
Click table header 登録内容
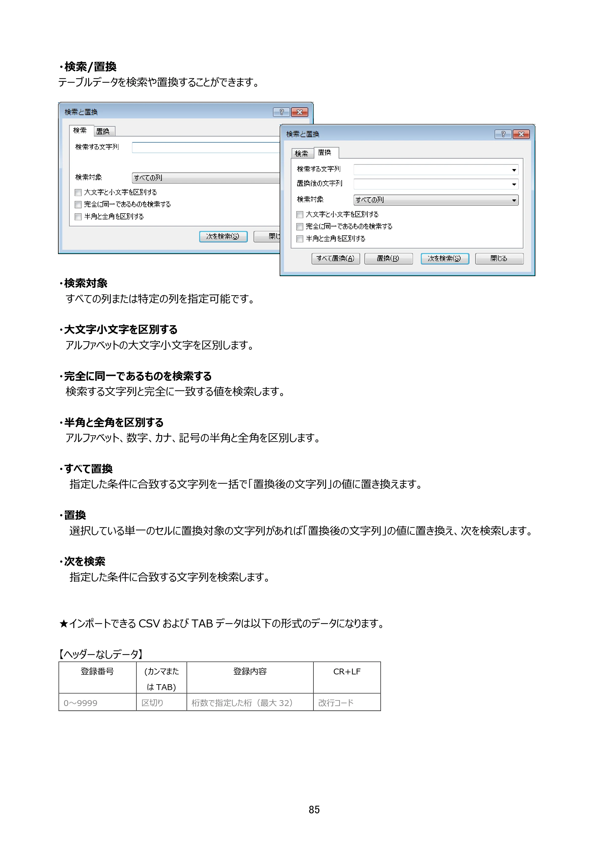250,677
